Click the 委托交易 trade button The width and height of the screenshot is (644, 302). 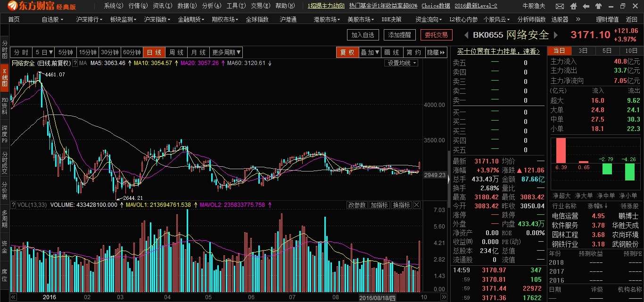[x=436, y=35]
